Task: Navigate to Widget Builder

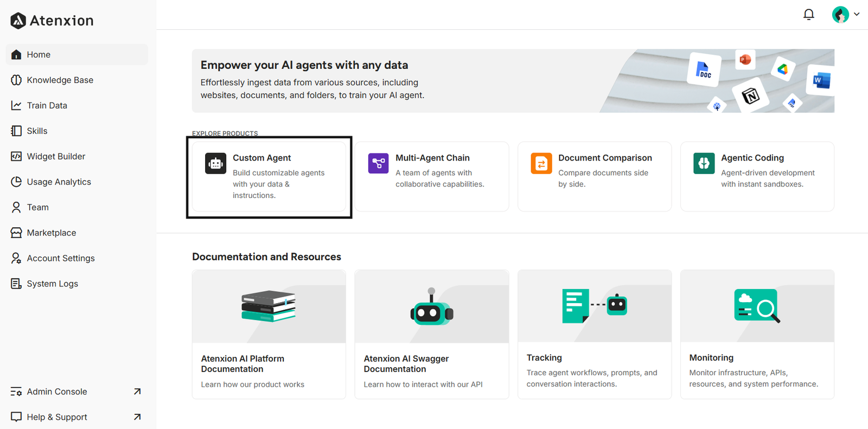Action: (x=77, y=156)
